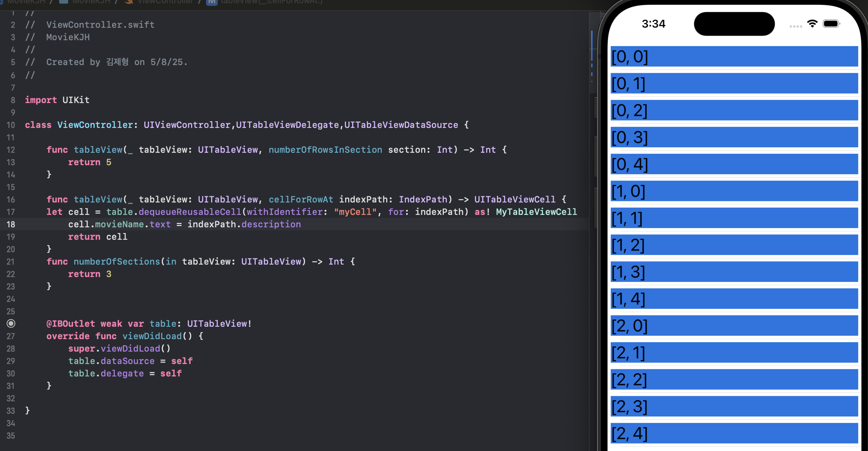Open the tableView(_:cellForRowAt:) breadcrumb menu
This screenshot has width=868, height=451.
pos(271,2)
